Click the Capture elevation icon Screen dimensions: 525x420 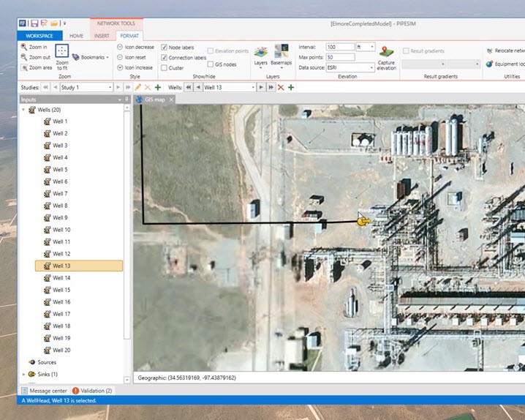[x=386, y=53]
